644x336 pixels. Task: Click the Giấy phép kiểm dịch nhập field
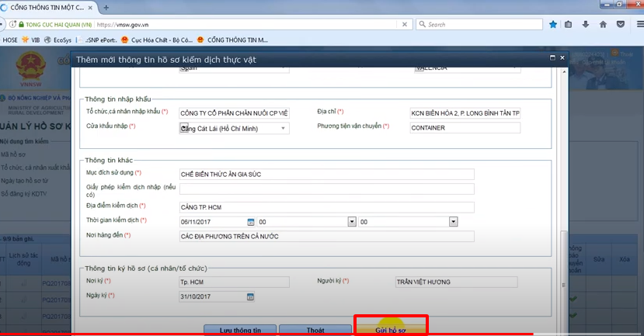[x=325, y=189]
